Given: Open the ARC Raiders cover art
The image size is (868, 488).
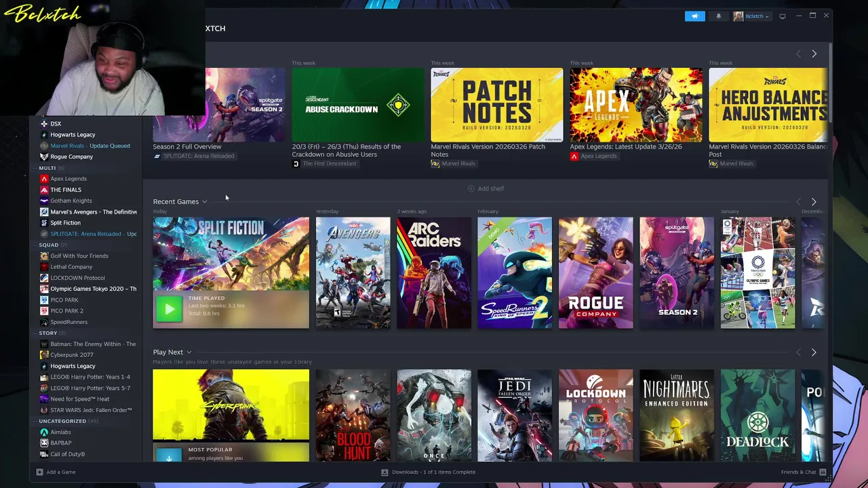Looking at the screenshot, I should [x=434, y=272].
